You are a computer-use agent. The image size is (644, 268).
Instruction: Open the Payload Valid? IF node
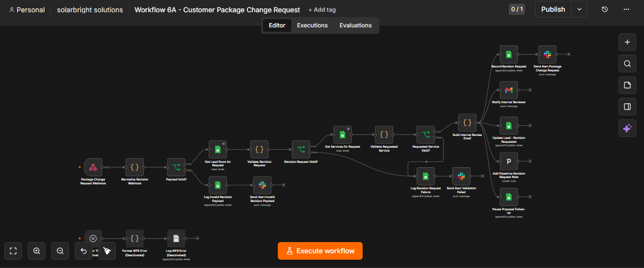coord(176,167)
